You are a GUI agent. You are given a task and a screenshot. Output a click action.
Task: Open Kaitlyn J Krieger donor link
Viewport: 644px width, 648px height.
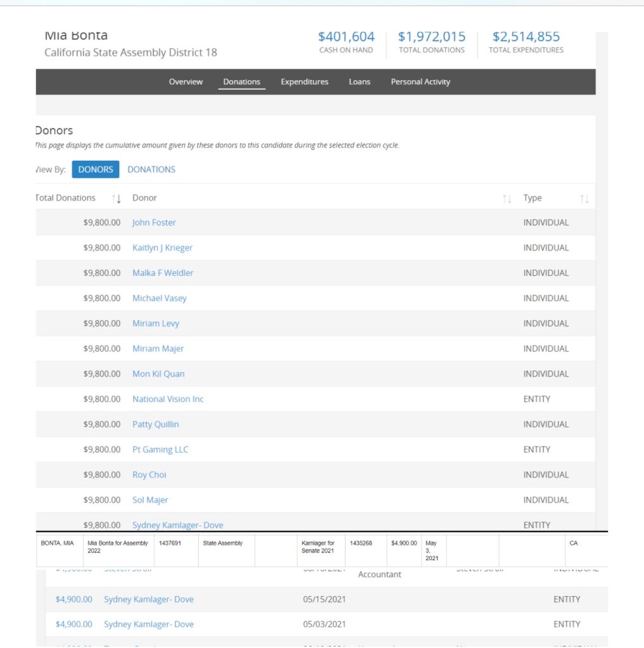pos(162,248)
